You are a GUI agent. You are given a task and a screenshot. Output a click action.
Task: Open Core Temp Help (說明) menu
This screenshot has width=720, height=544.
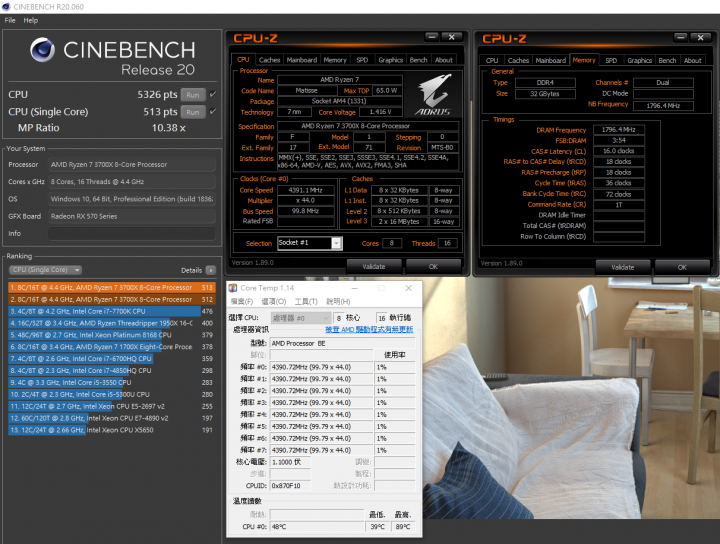[x=338, y=301]
